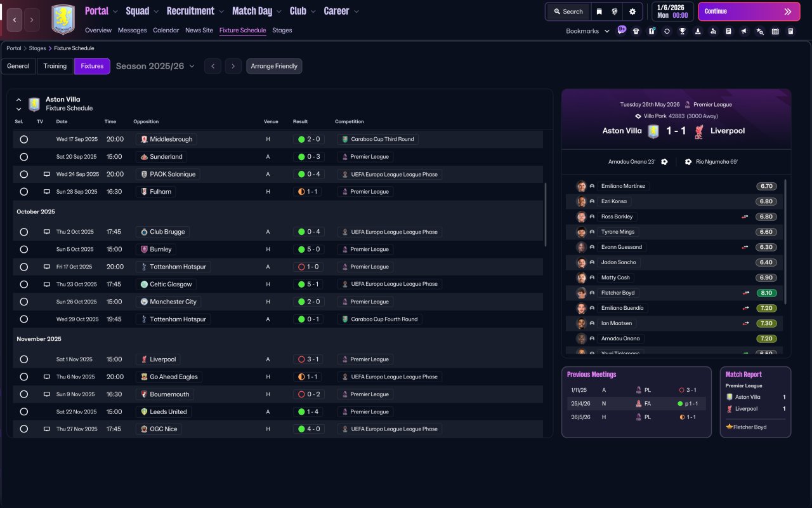Open the settings gear icon
Viewport: 812px width, 508px height.
coord(632,11)
